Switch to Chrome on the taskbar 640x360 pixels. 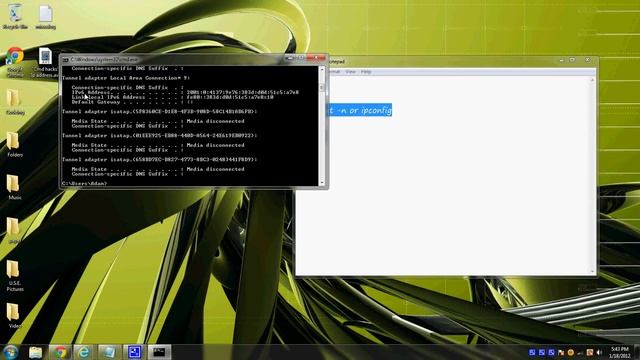point(60,352)
